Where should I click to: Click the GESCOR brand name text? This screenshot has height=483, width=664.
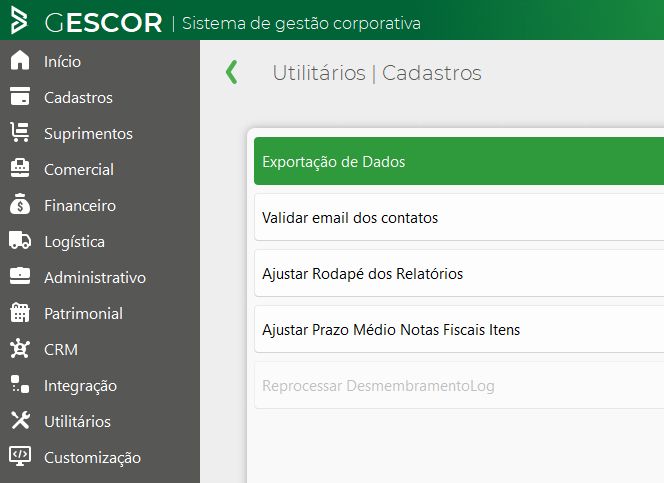tap(103, 22)
